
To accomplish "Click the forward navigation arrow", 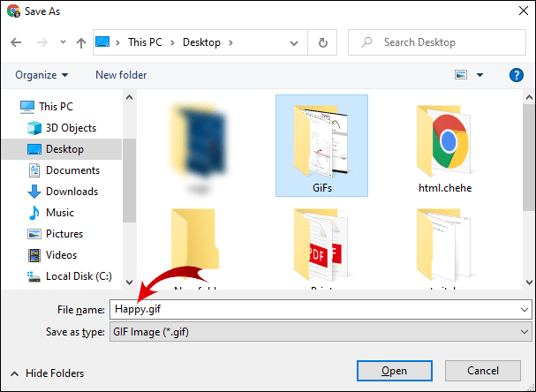I will pyautogui.click(x=42, y=42).
